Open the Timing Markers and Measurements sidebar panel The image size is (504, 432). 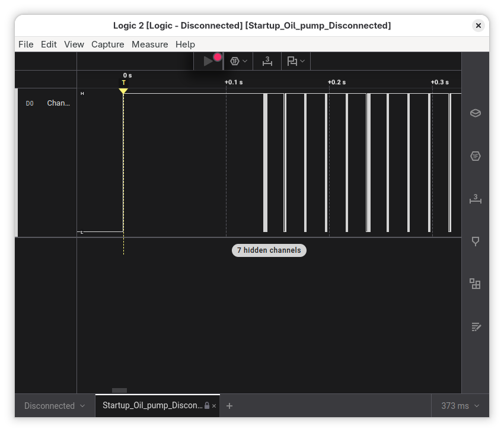point(475,199)
